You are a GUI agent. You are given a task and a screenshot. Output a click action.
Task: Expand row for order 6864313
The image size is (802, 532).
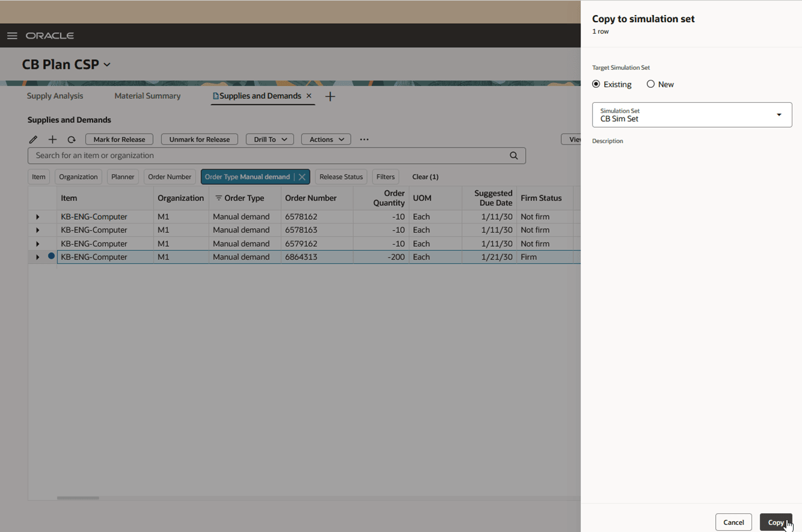tap(37, 257)
